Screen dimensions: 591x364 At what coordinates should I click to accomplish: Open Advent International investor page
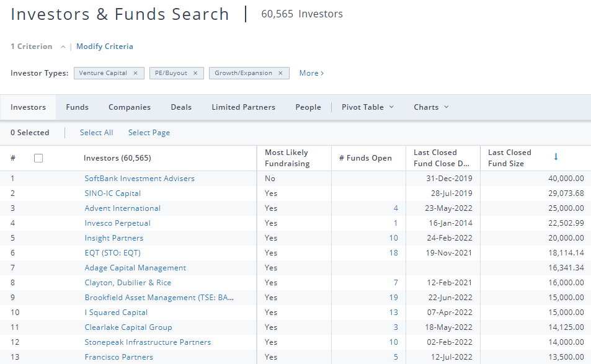click(x=123, y=208)
